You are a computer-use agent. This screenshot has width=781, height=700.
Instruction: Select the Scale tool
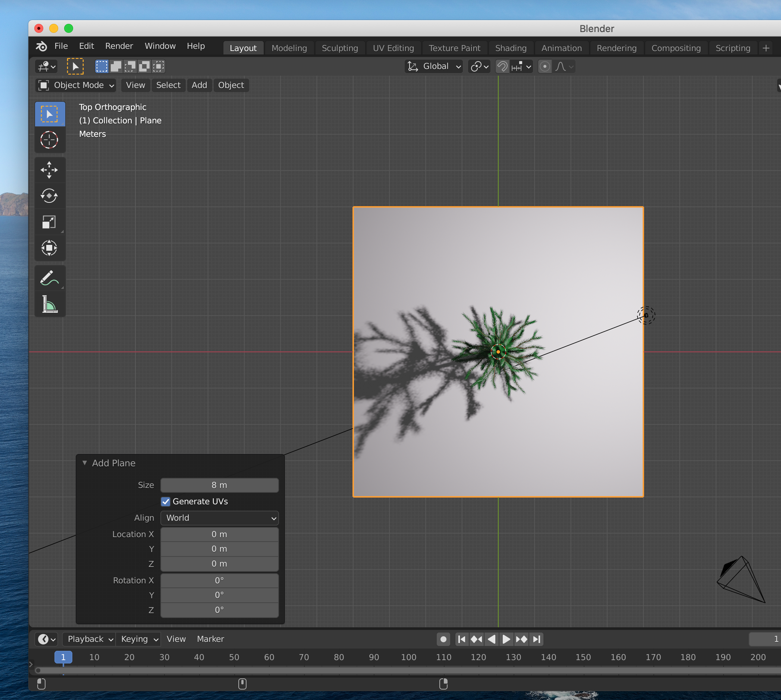50,222
